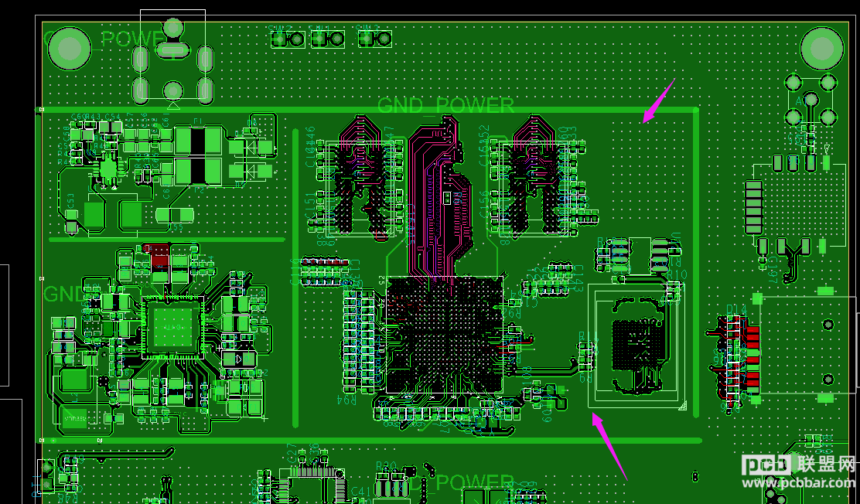Click the R94 designator below the BGA chip
The width and height of the screenshot is (860, 504).
[x=346, y=400]
